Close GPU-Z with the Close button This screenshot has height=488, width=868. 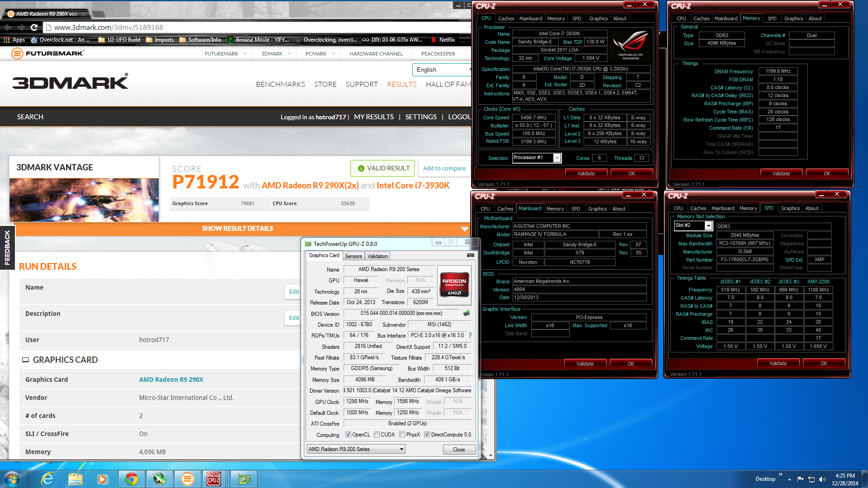coord(459,450)
